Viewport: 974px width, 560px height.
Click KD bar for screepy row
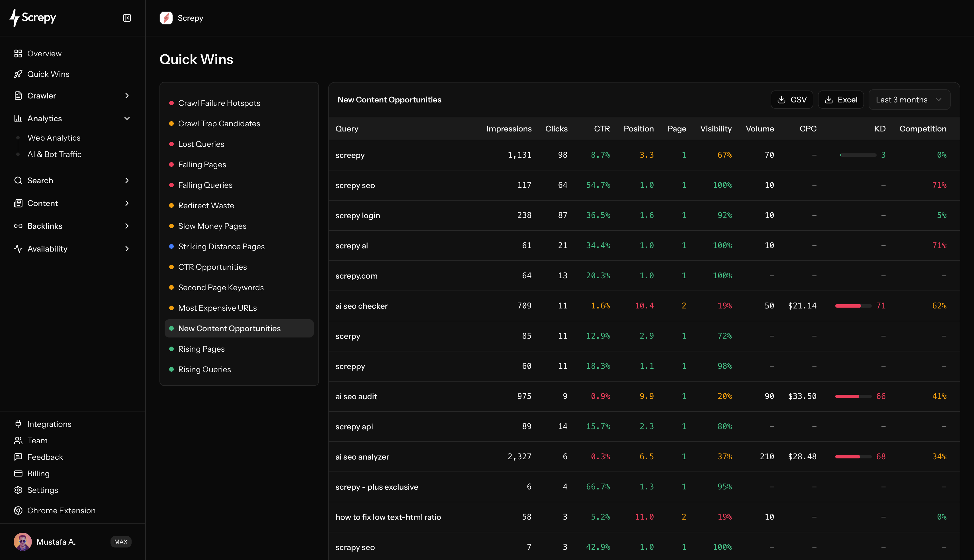tap(858, 155)
